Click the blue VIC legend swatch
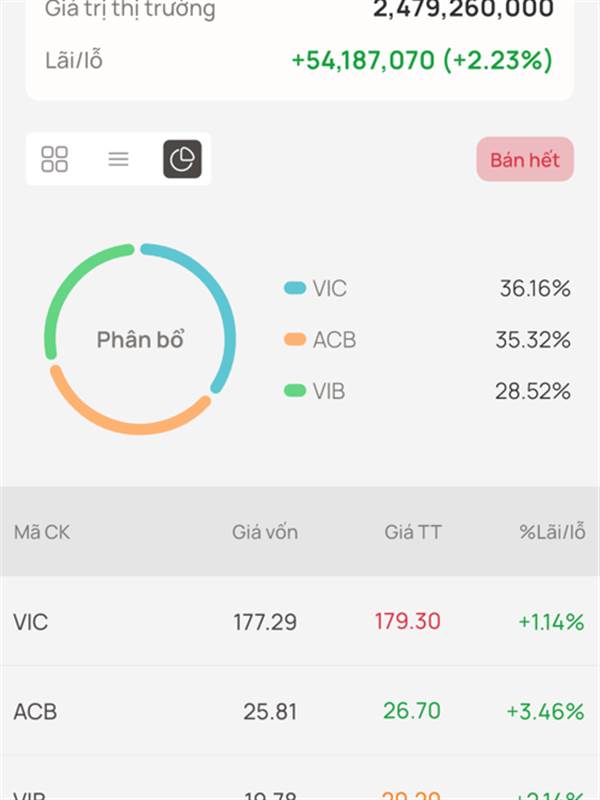Screen dimensions: 600x800 (x=295, y=288)
